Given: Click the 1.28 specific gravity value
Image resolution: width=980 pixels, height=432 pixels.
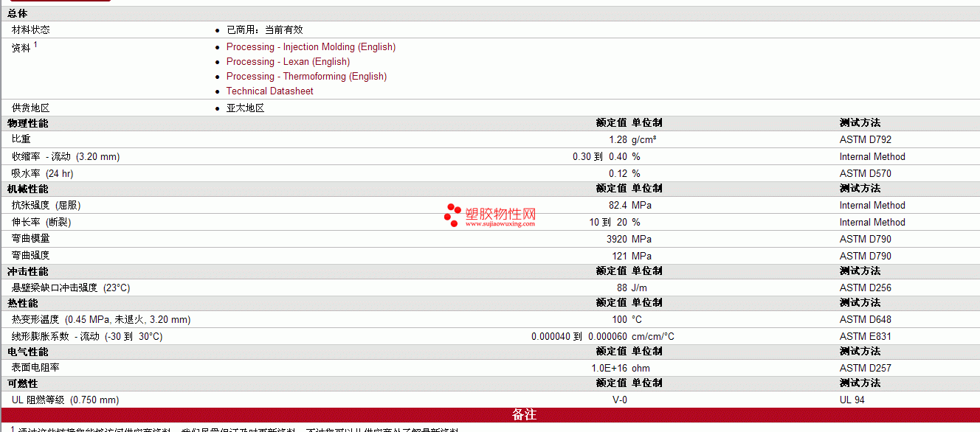Looking at the screenshot, I should point(618,139).
